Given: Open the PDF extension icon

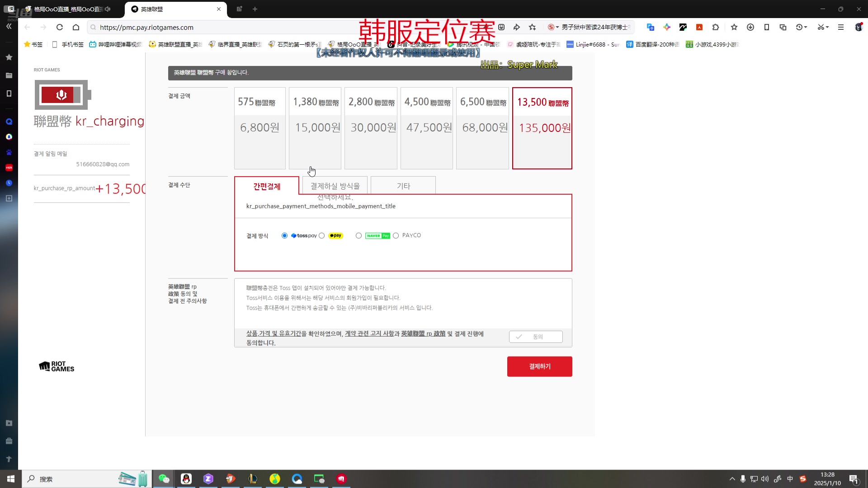Looking at the screenshot, I should pos(699,27).
